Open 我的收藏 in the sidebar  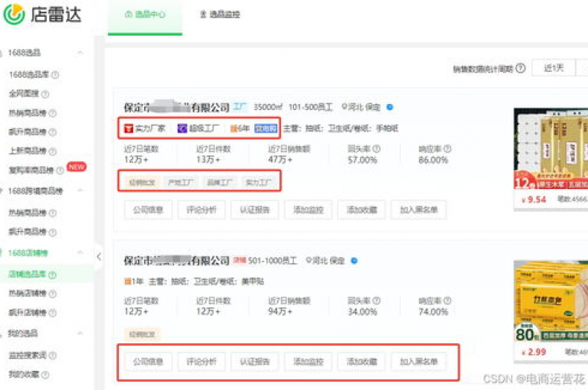[x=24, y=374]
